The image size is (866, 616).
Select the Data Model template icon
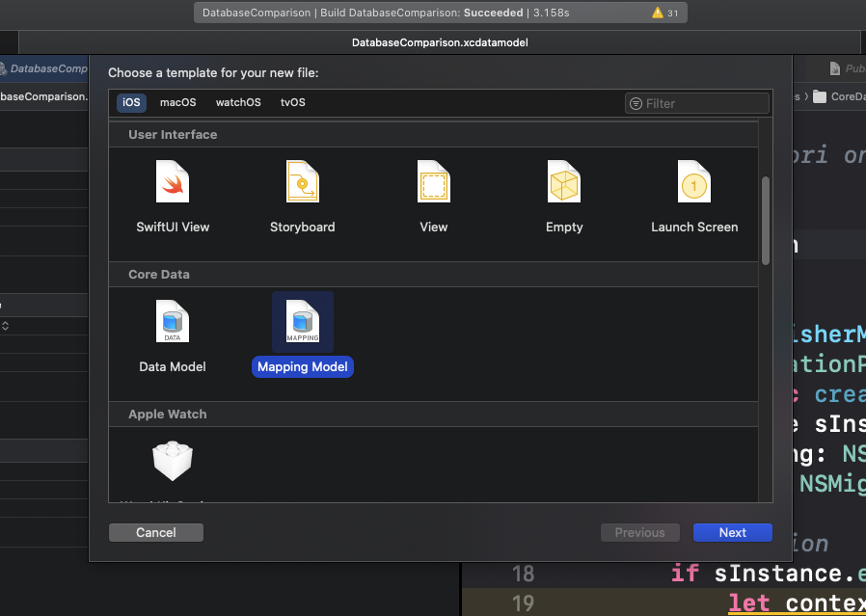172,322
